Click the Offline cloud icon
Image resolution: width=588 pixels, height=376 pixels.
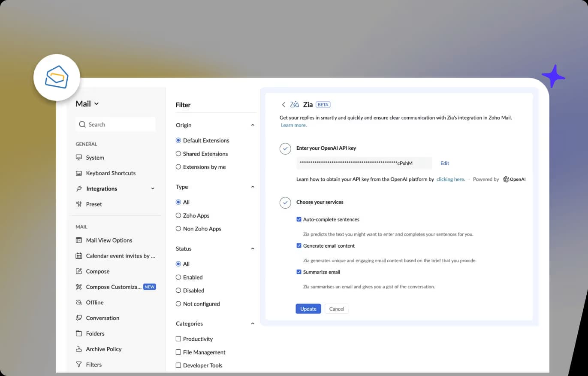point(79,303)
